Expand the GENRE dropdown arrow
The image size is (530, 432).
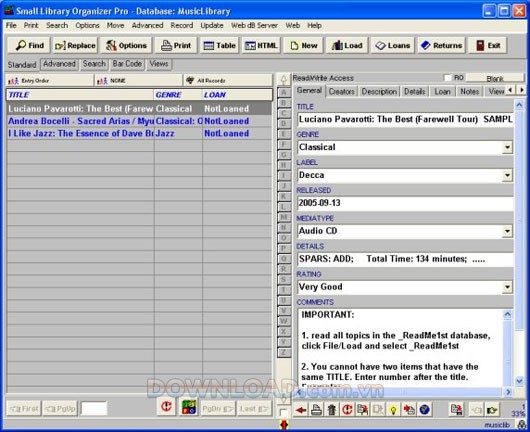(507, 147)
